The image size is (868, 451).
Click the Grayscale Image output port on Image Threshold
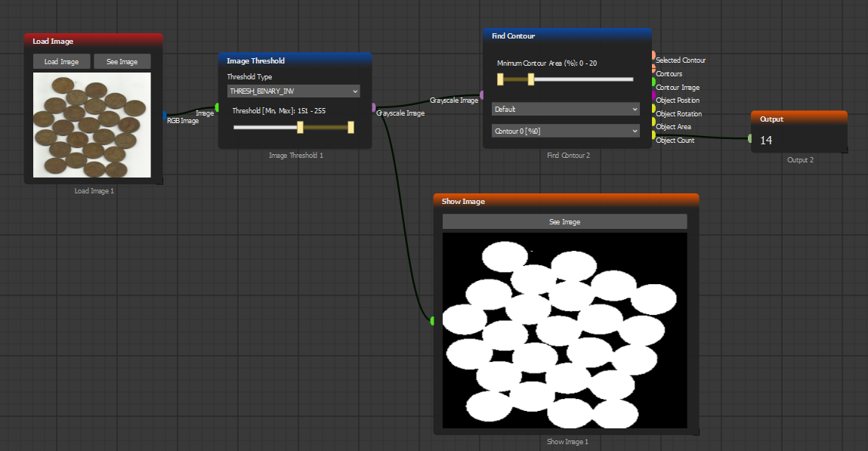coord(373,107)
